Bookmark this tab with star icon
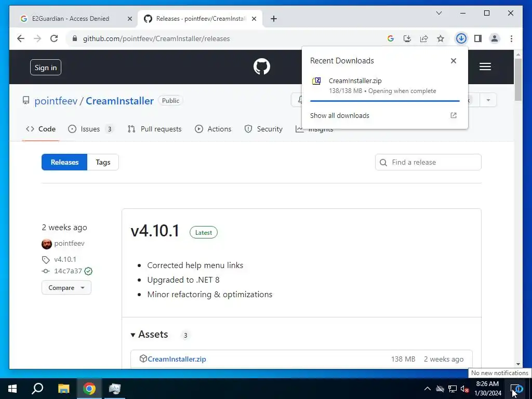Screen dimensions: 532x399 441,38
